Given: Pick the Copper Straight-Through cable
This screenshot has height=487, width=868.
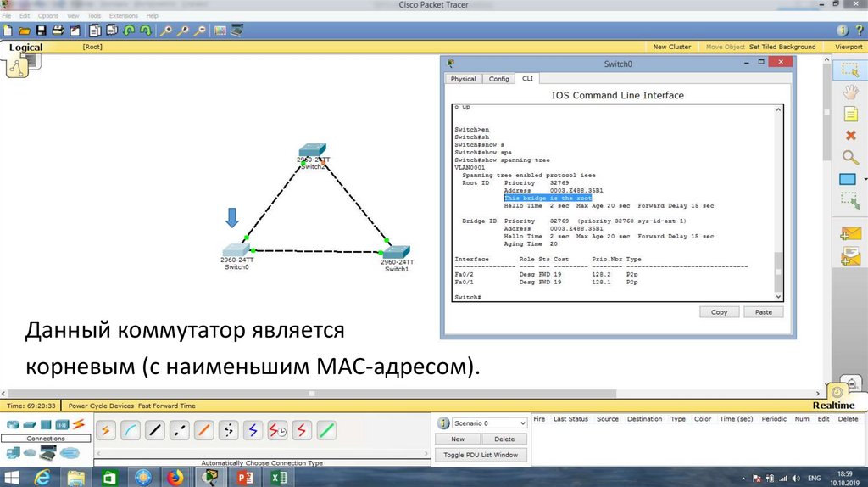Looking at the screenshot, I should 155,430.
